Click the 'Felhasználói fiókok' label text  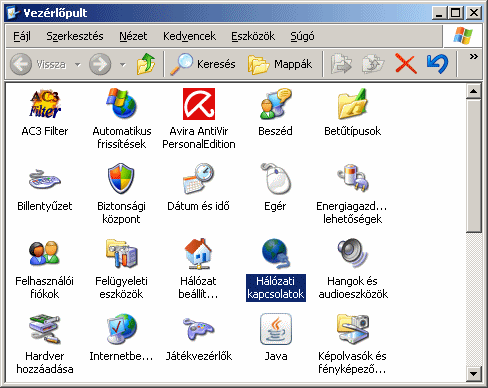45,288
